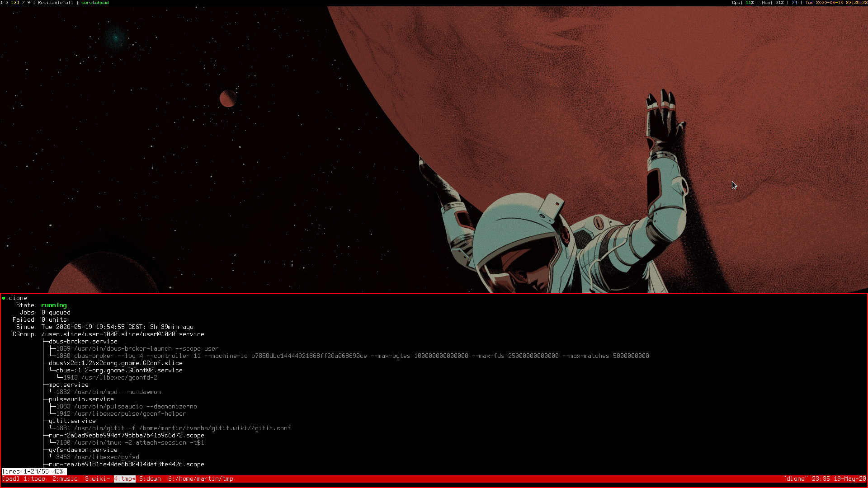
Task: Switch to tmux window 3:wiki-
Action: 98,479
